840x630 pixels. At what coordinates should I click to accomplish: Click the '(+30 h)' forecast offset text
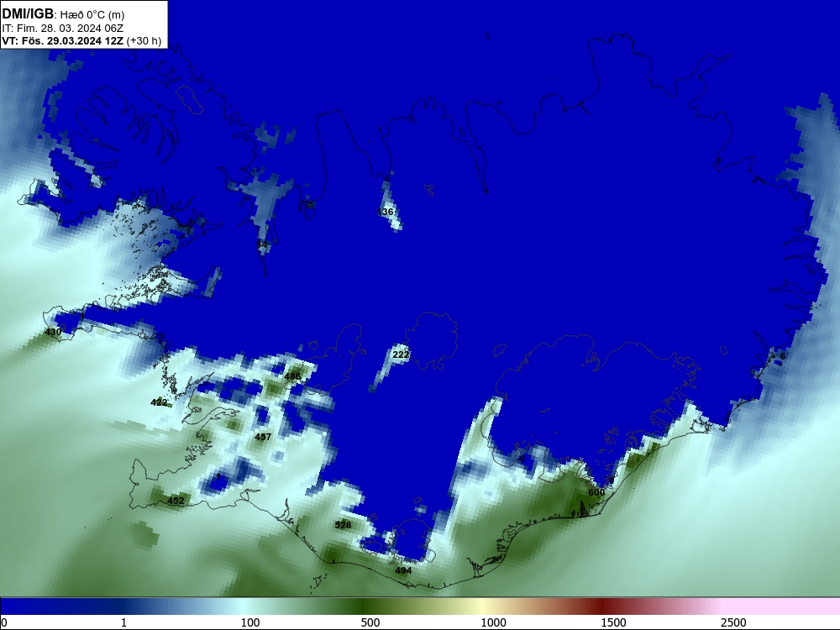pyautogui.click(x=144, y=40)
